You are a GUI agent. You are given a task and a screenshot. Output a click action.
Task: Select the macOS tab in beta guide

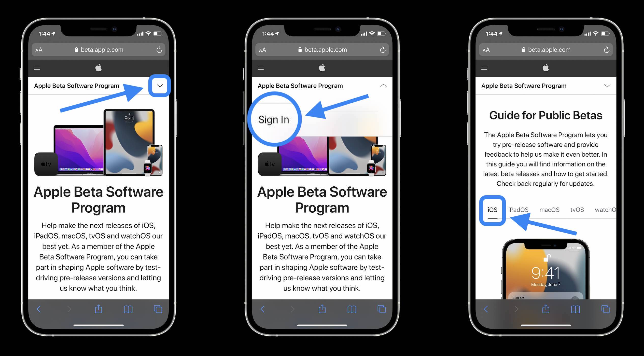click(549, 210)
